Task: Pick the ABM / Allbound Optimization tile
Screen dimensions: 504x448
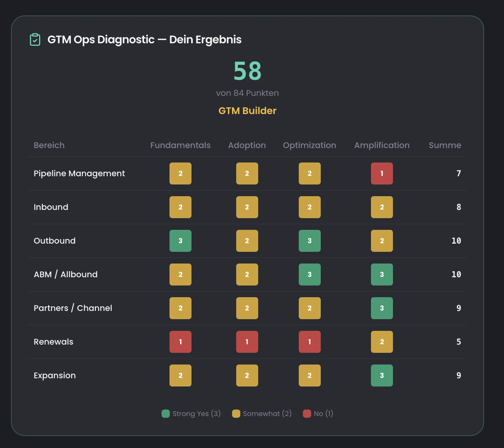Action: [310, 275]
